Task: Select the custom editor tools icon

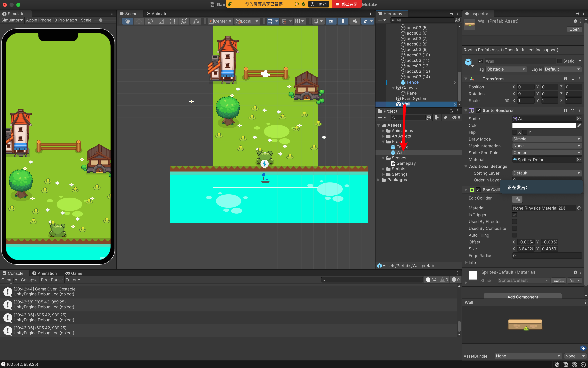Action: tap(196, 21)
